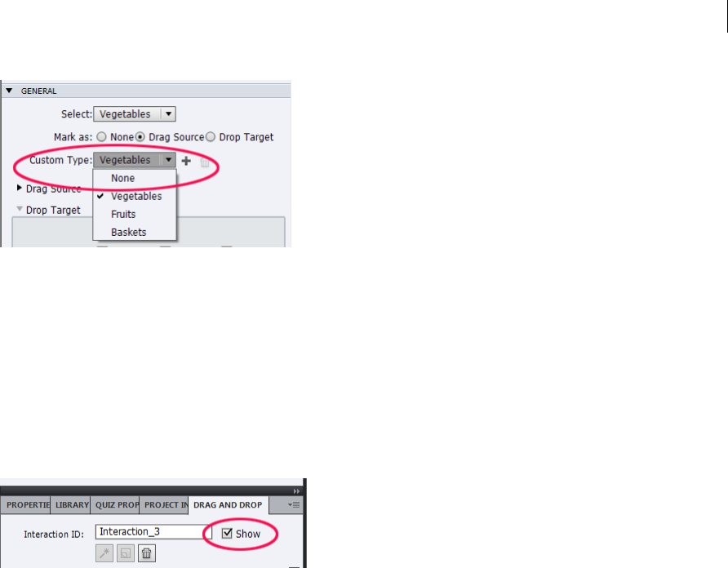Click the Interaction ID text field
Viewport: 728px width, 568px height.
(x=153, y=532)
